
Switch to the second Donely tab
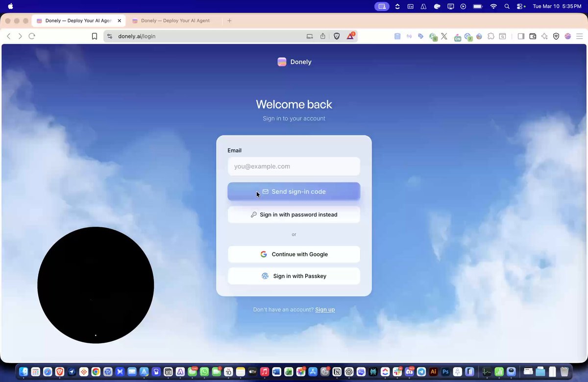(x=174, y=21)
